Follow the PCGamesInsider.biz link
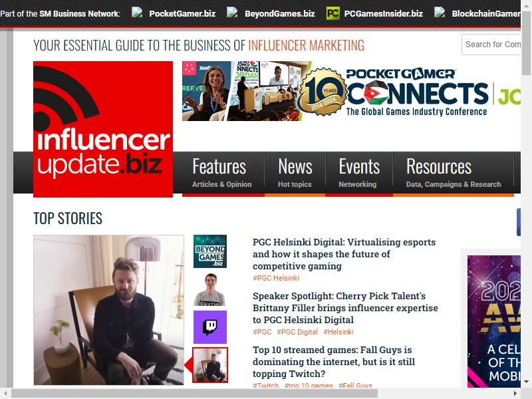The height and width of the screenshot is (399, 532). [x=384, y=13]
